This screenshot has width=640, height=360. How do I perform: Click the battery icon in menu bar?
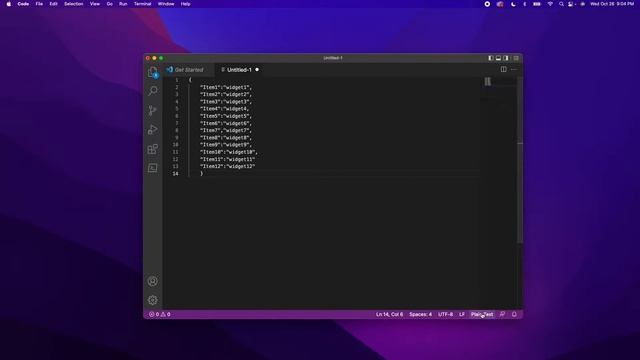(537, 4)
